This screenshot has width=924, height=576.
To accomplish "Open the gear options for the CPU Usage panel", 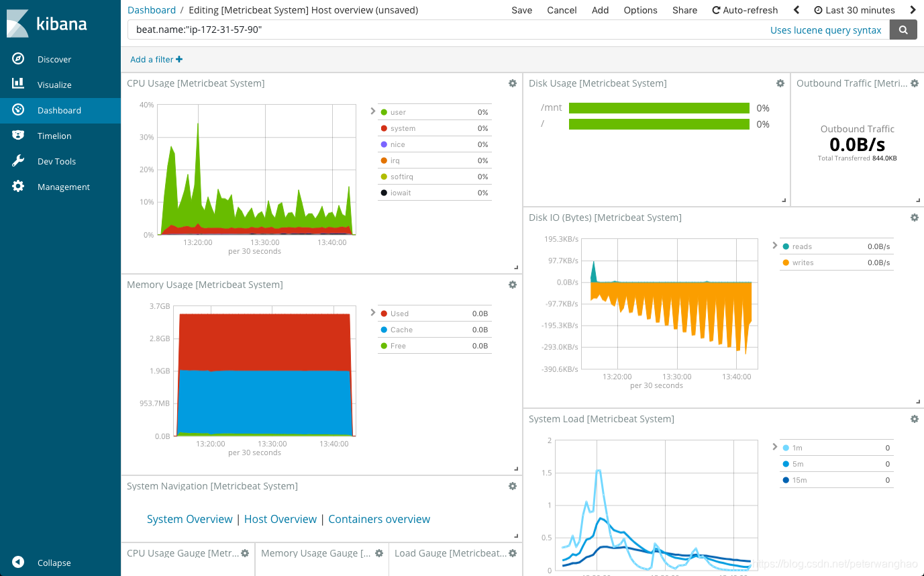I will [x=512, y=83].
